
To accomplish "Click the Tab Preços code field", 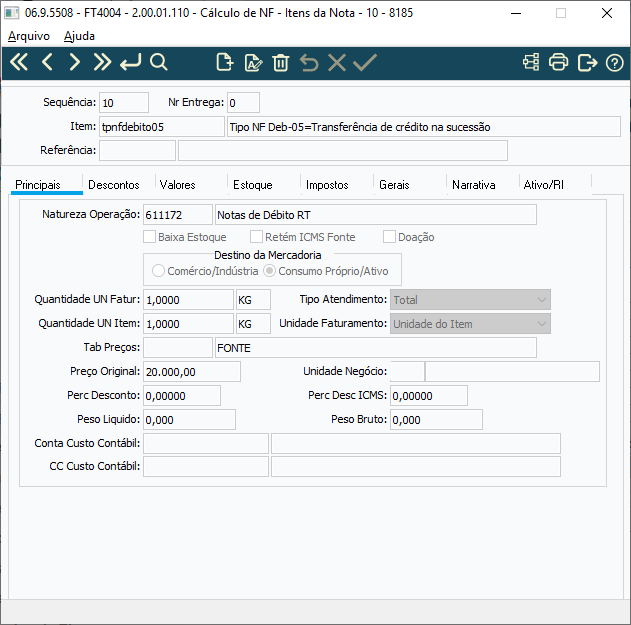I will pos(177,348).
